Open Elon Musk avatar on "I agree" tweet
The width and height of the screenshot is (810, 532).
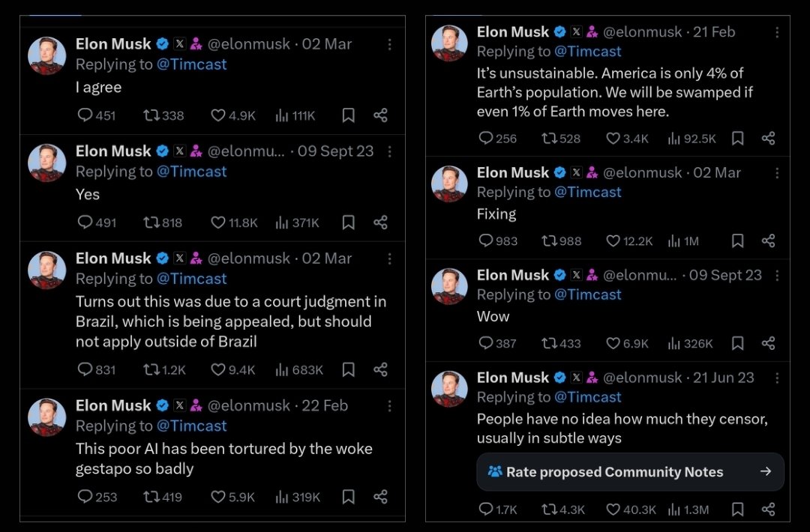46,55
